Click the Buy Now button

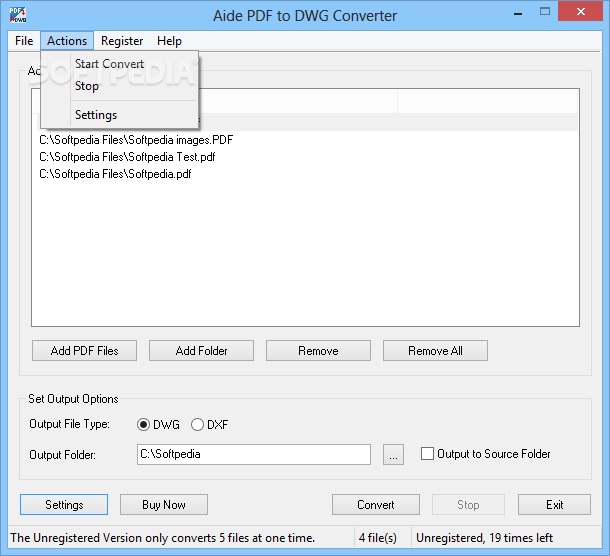[x=164, y=505]
